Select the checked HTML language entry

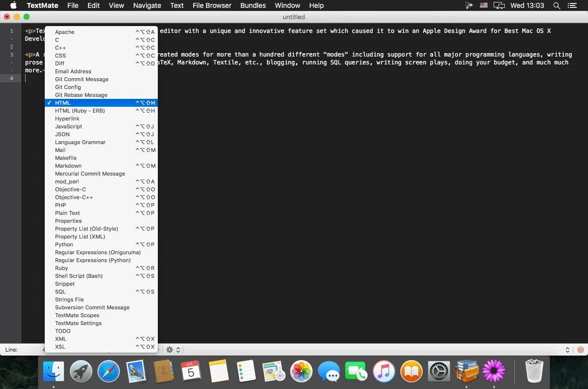pyautogui.click(x=101, y=103)
